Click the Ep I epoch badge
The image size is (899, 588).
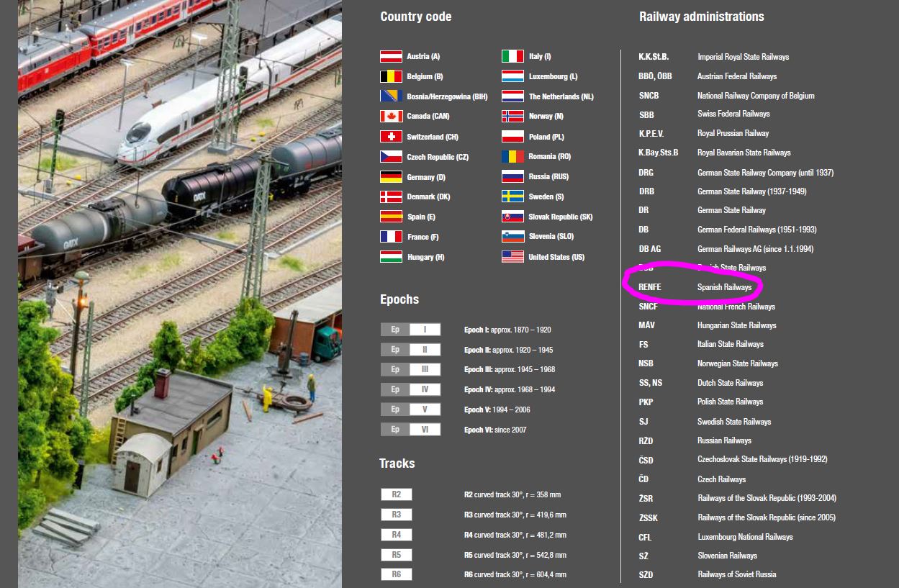[410, 330]
